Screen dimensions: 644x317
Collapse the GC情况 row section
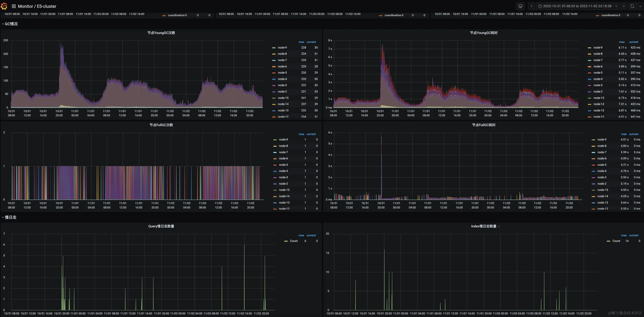[x=11, y=24]
